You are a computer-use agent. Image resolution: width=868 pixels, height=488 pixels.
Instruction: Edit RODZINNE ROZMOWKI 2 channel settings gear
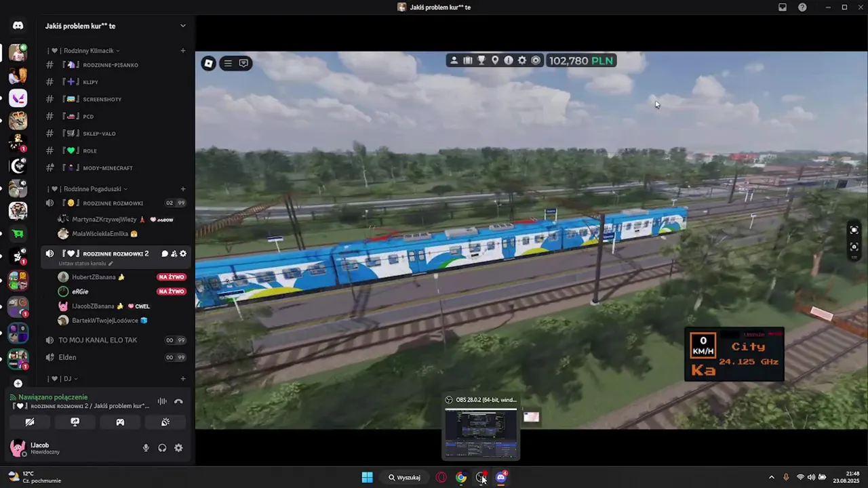[x=183, y=253]
